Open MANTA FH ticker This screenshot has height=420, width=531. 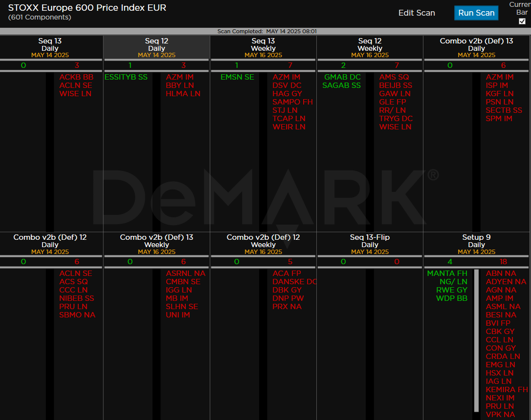[x=447, y=273]
